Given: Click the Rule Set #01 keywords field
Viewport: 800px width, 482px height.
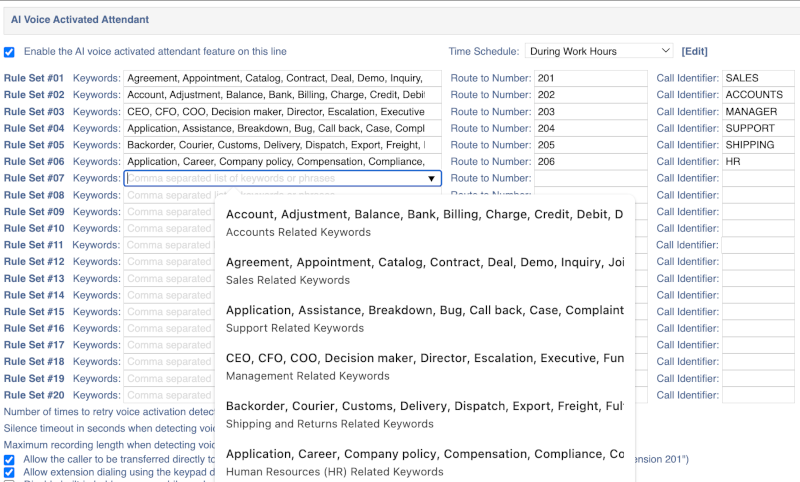Looking at the screenshot, I should coord(282,78).
